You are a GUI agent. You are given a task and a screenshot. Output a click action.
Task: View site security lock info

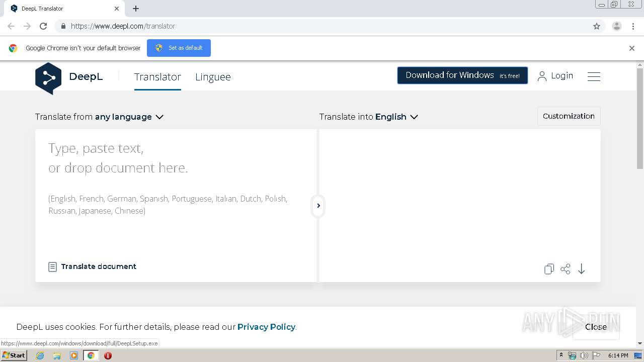click(63, 26)
